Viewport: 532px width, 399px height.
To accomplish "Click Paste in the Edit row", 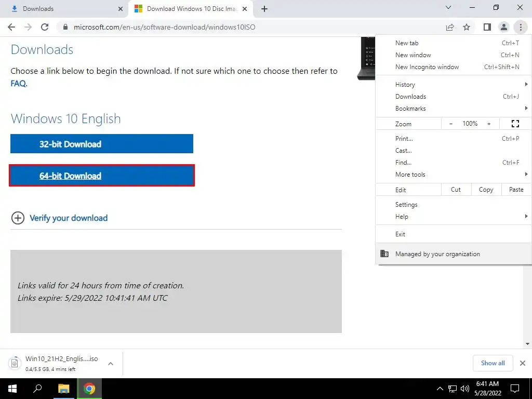I will click(x=516, y=190).
